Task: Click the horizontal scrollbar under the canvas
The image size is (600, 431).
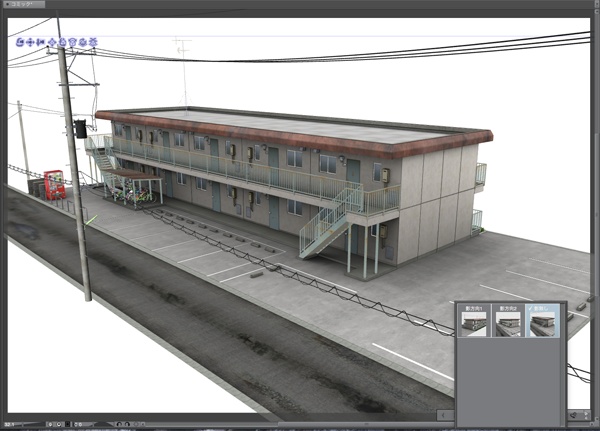Action: pyautogui.click(x=365, y=424)
